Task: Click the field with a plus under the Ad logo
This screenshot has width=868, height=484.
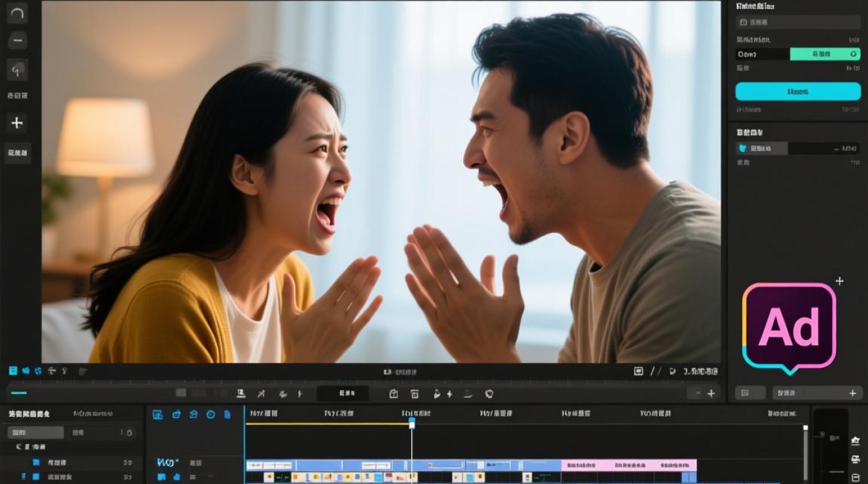Action: pos(818,393)
